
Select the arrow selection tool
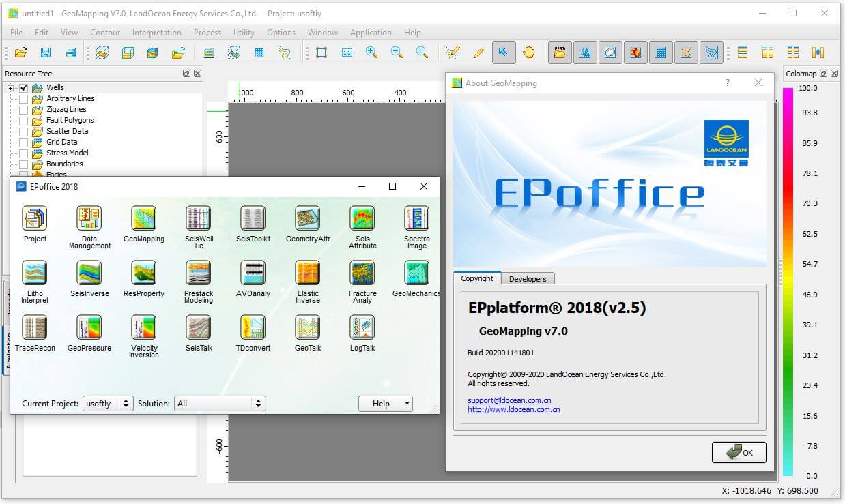pos(504,53)
